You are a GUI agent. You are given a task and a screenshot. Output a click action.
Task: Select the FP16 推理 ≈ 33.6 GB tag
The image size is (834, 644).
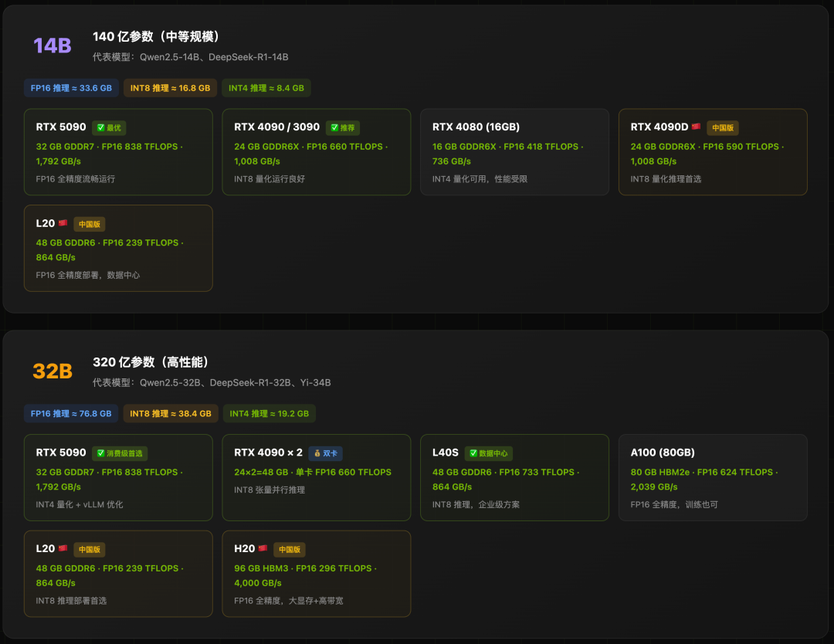[x=71, y=88]
